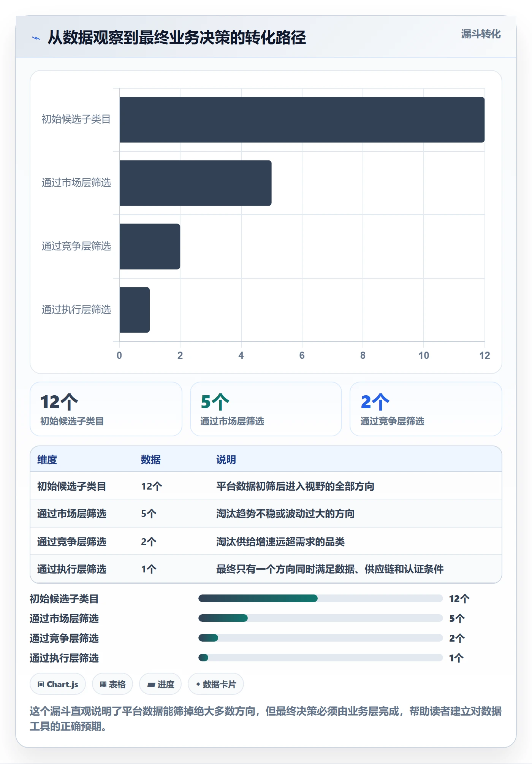Click the 维度 table column header
This screenshot has height=764, width=532.
coord(47,460)
